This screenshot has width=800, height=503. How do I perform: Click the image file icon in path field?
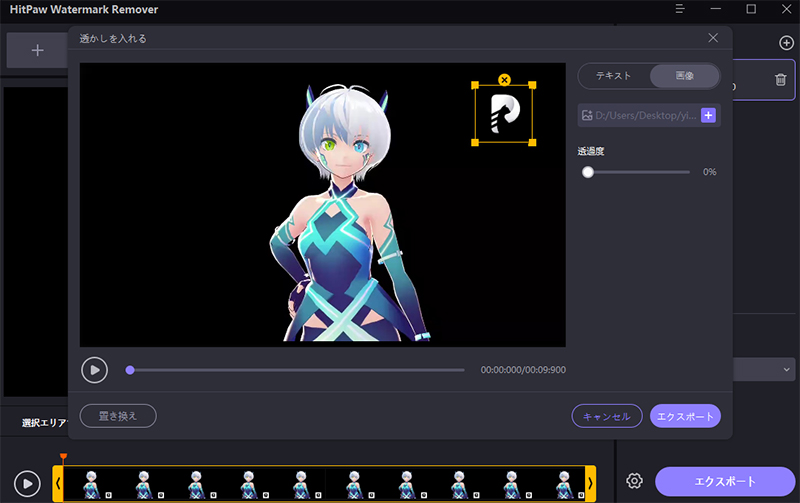[x=587, y=115]
